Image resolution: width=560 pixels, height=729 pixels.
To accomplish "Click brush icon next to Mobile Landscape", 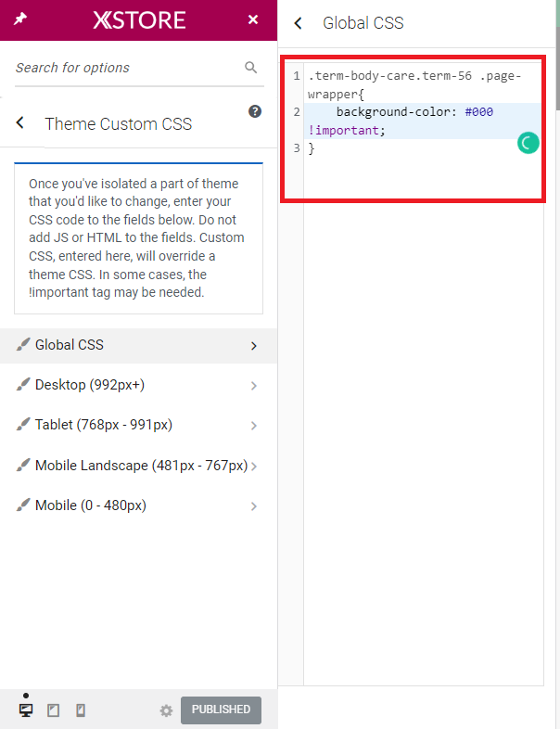I will click(23, 465).
